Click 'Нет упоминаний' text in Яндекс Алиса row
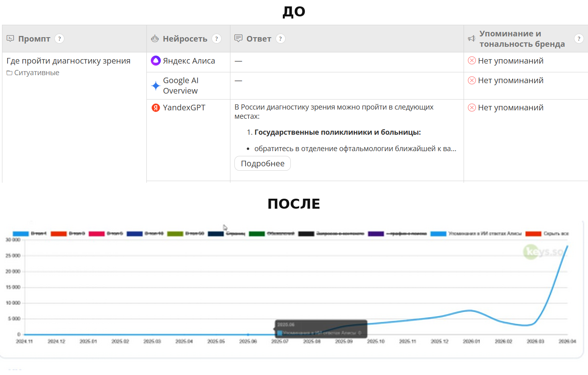The width and height of the screenshot is (588, 375). pos(511,61)
